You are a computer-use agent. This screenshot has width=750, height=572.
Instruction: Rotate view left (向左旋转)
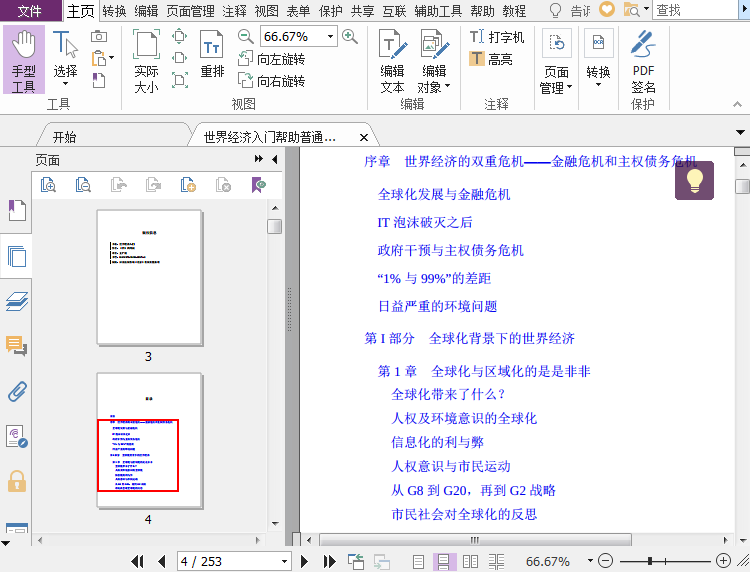pos(272,59)
